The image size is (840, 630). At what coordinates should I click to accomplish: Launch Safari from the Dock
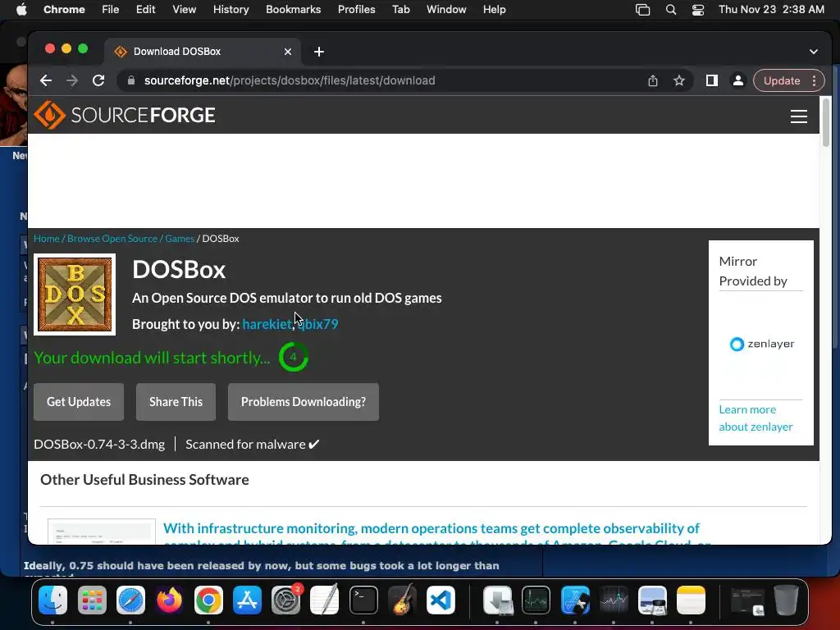coord(130,600)
